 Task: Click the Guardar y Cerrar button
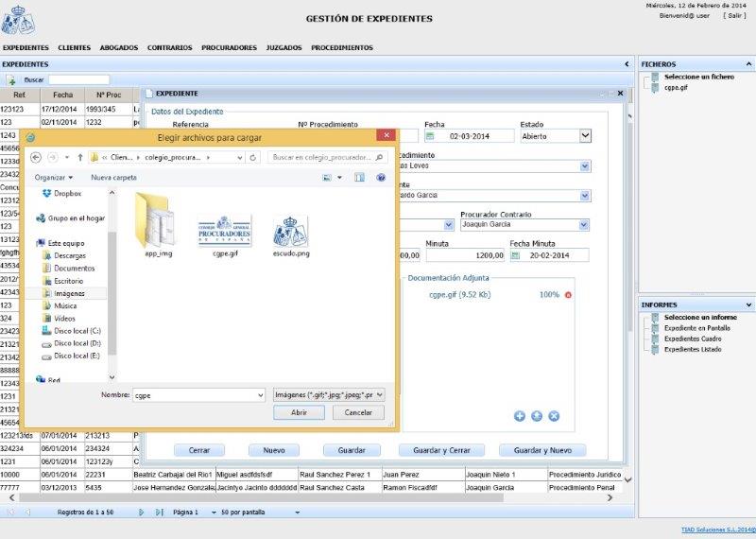pyautogui.click(x=441, y=450)
